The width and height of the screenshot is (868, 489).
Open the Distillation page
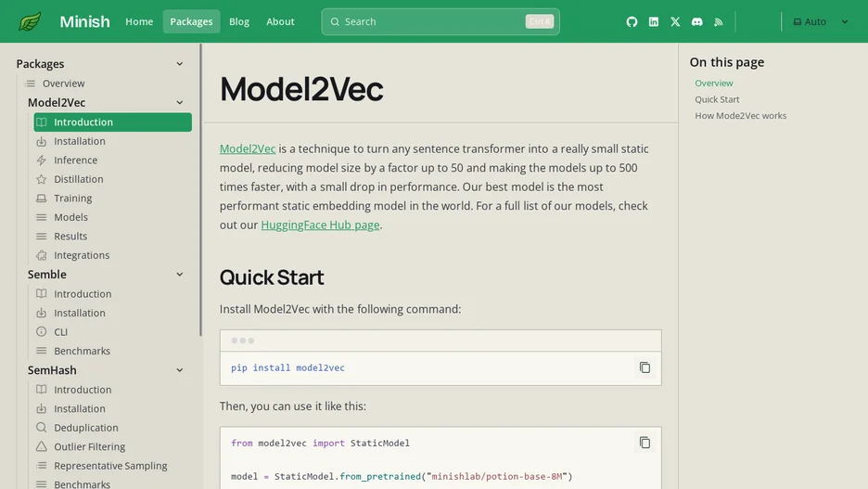point(79,179)
